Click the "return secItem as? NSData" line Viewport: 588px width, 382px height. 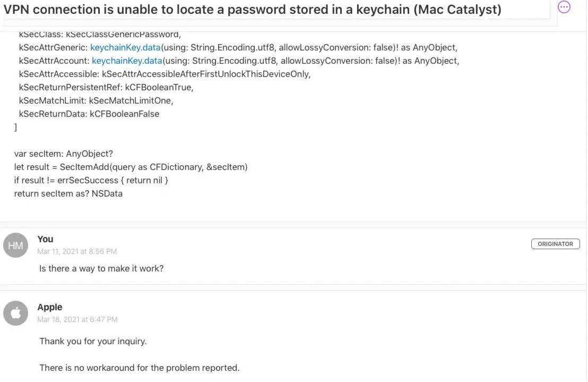click(68, 193)
